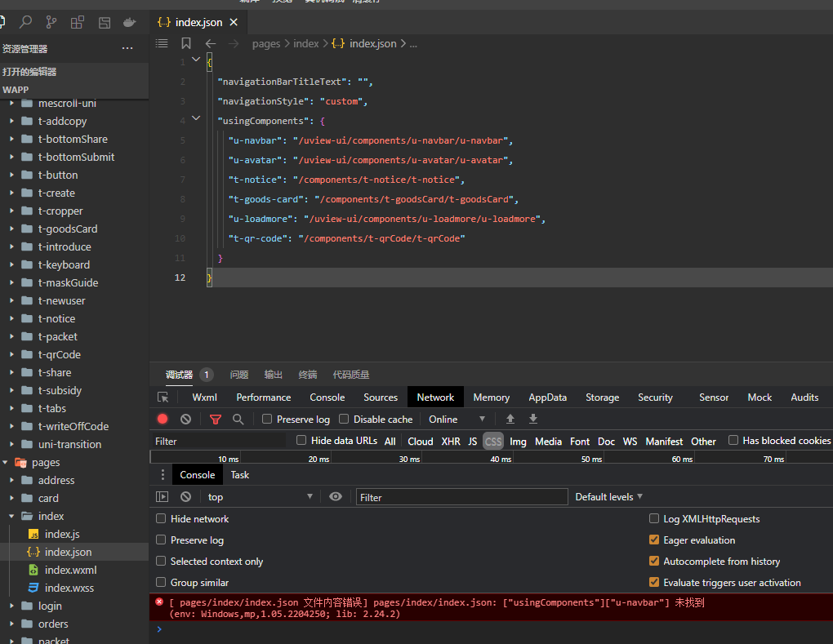Open the Default levels dropdown
The height and width of the screenshot is (644, 833).
pyautogui.click(x=608, y=496)
